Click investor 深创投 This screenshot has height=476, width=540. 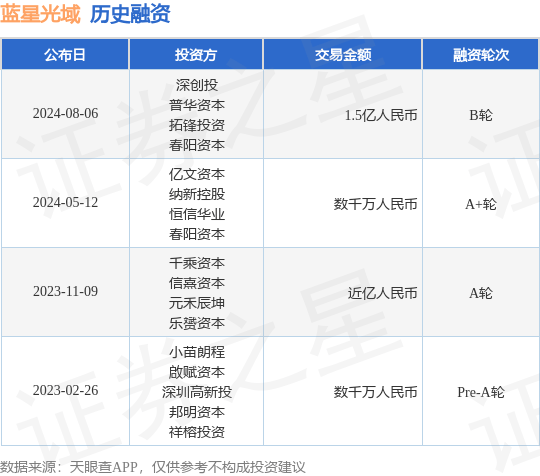tap(197, 85)
